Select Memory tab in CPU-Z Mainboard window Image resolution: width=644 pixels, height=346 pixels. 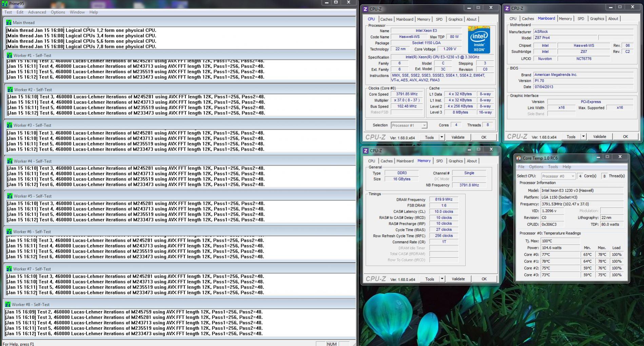(565, 19)
